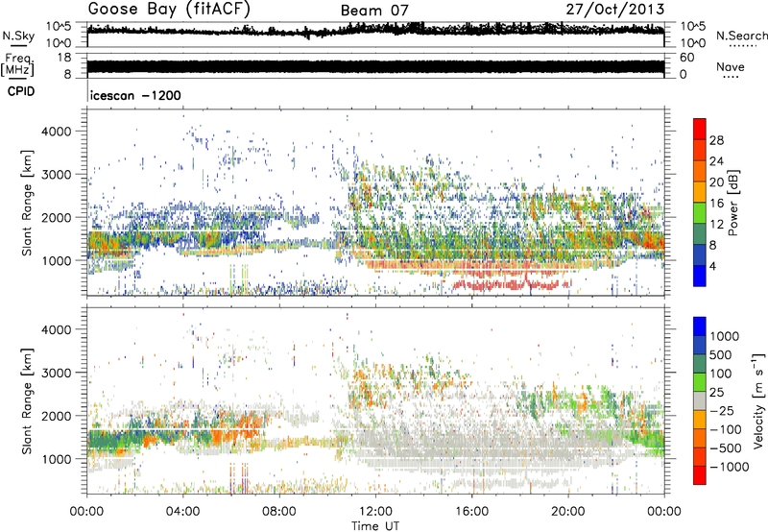Click the "4" tick on Power colorbar
The image size is (768, 532).
713,266
